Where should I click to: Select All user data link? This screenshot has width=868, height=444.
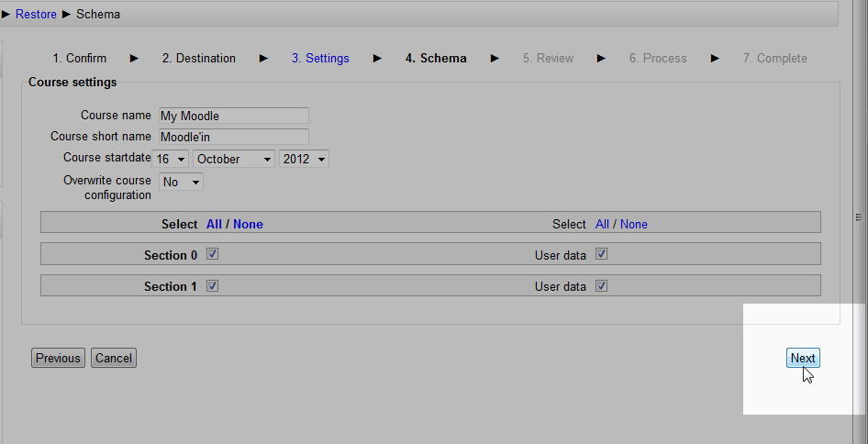(602, 224)
